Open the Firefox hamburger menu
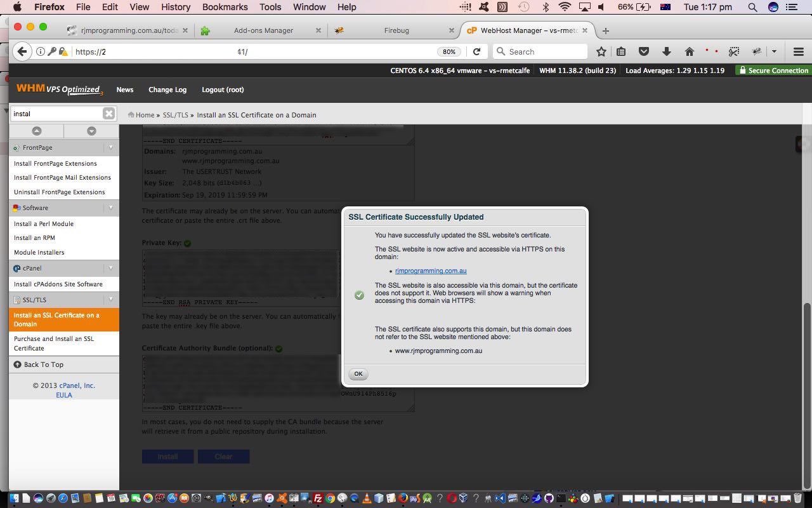 pyautogui.click(x=799, y=51)
